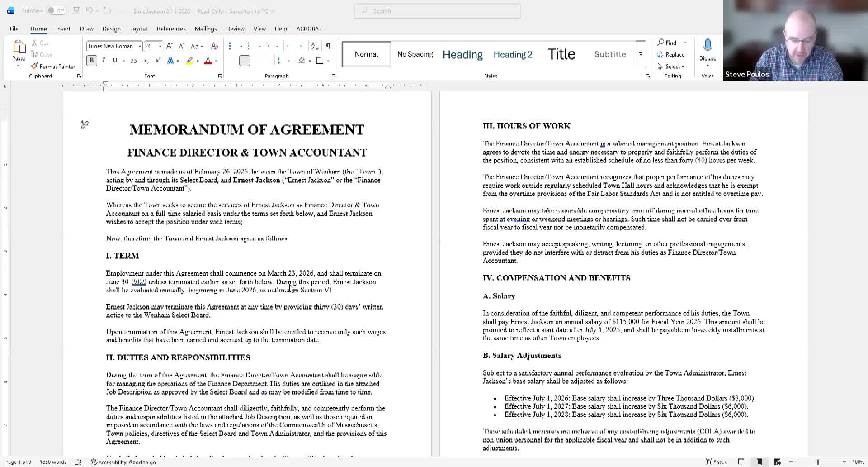Adjust the zoom slider in status bar
This screenshot has height=467, width=868.
(817, 462)
